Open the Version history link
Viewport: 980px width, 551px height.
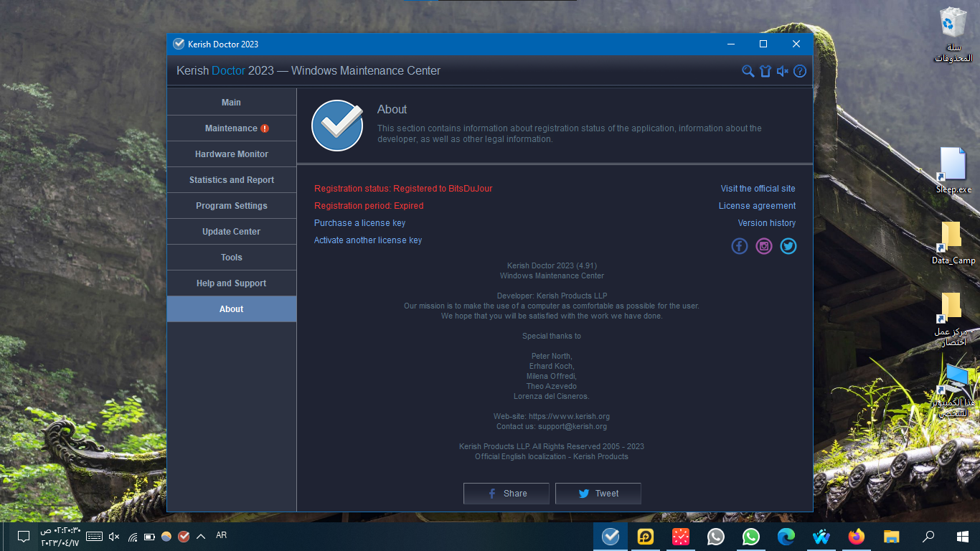point(766,223)
